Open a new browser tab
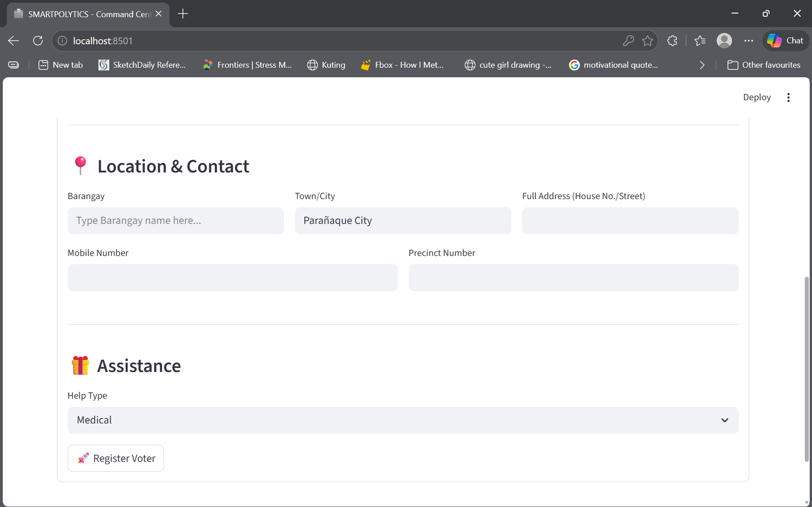This screenshot has width=812, height=507. pyautogui.click(x=182, y=14)
